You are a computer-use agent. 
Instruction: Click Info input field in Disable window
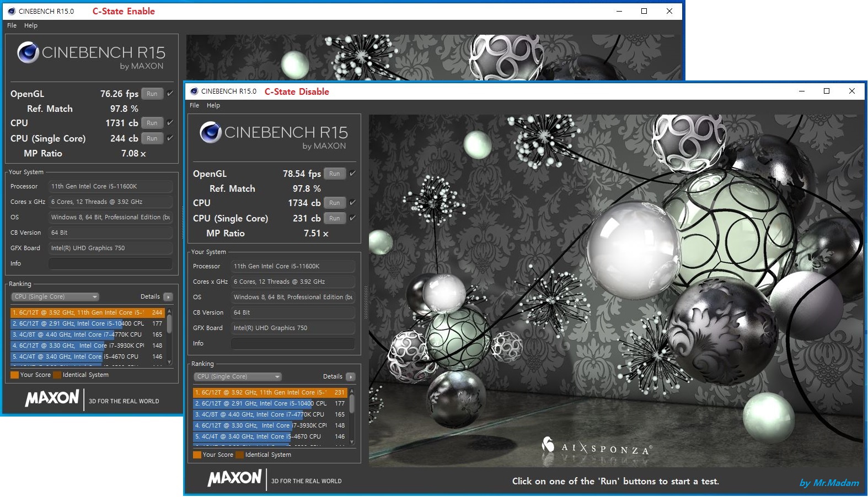pyautogui.click(x=293, y=343)
